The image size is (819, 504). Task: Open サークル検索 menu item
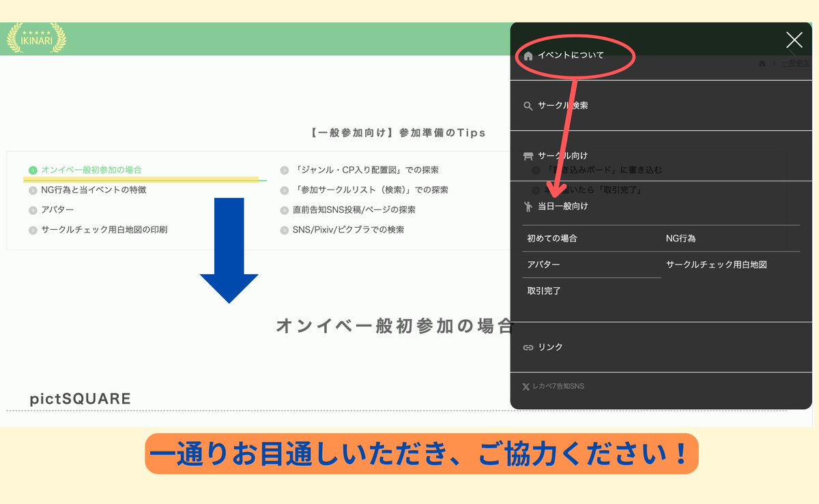tap(563, 106)
